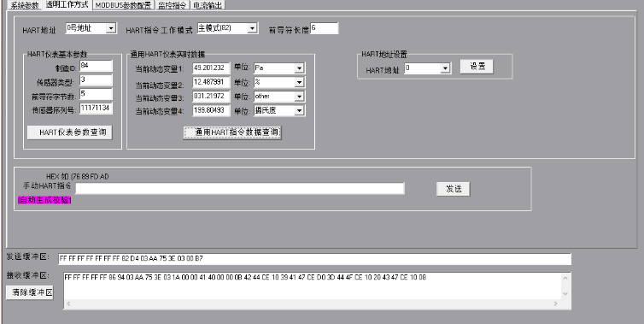Open the HART指令工作模式 主模式(82) dropdown
Viewport: 644px width, 324px height.
click(x=253, y=28)
